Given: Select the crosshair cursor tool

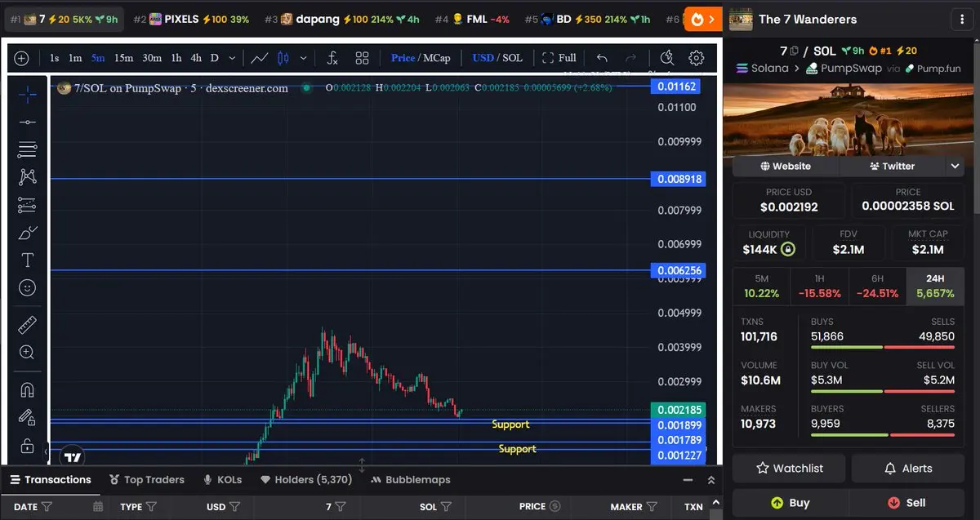Looking at the screenshot, I should tap(27, 95).
